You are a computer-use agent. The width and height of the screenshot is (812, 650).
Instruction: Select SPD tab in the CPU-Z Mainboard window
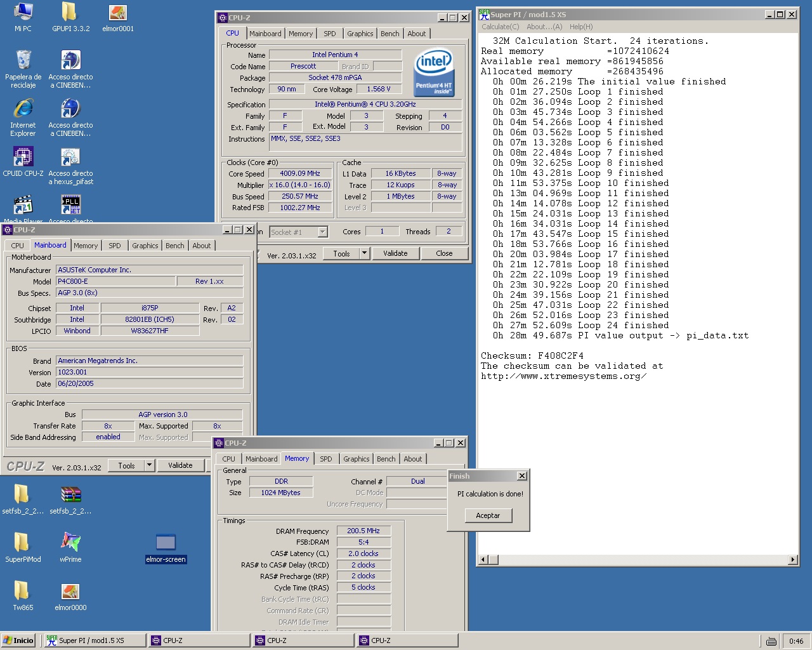(x=115, y=246)
